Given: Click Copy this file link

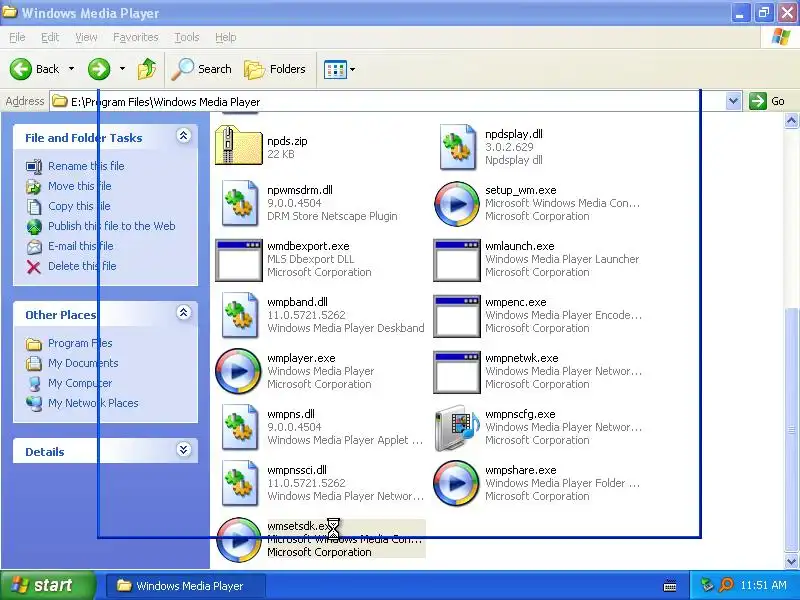Looking at the screenshot, I should point(79,206).
